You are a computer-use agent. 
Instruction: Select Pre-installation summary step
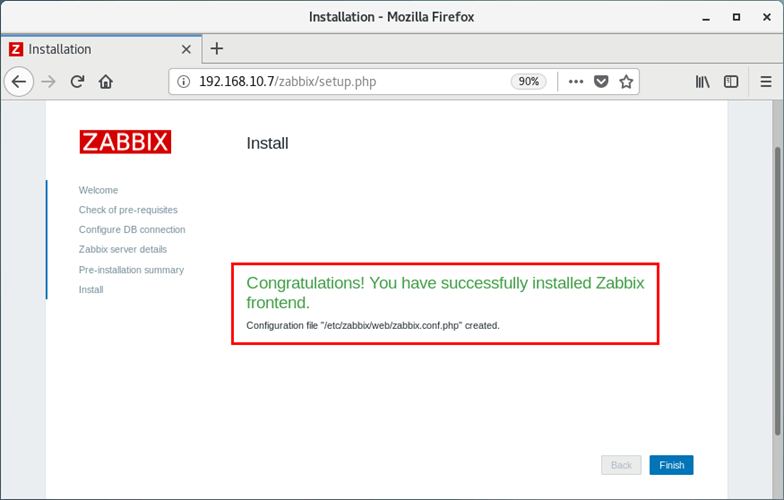pyautogui.click(x=131, y=270)
